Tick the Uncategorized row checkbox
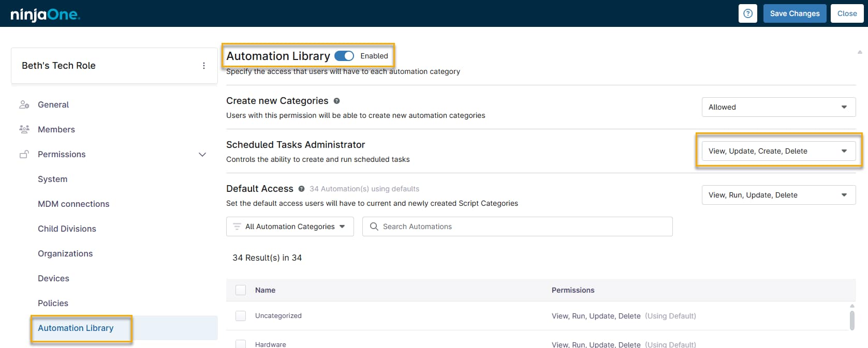Screen dimensions: 868x348 tap(241, 316)
